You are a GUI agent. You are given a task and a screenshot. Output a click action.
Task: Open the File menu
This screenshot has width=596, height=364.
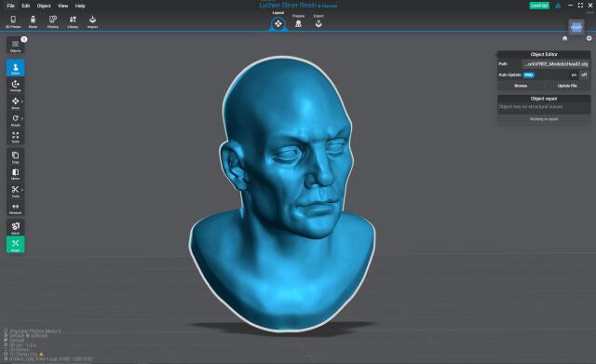pyautogui.click(x=10, y=6)
